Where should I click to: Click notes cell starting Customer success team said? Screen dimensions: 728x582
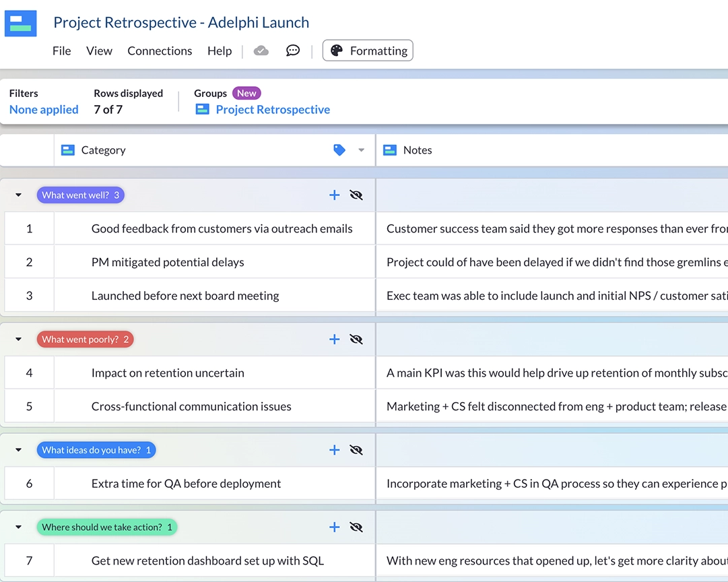click(552, 228)
